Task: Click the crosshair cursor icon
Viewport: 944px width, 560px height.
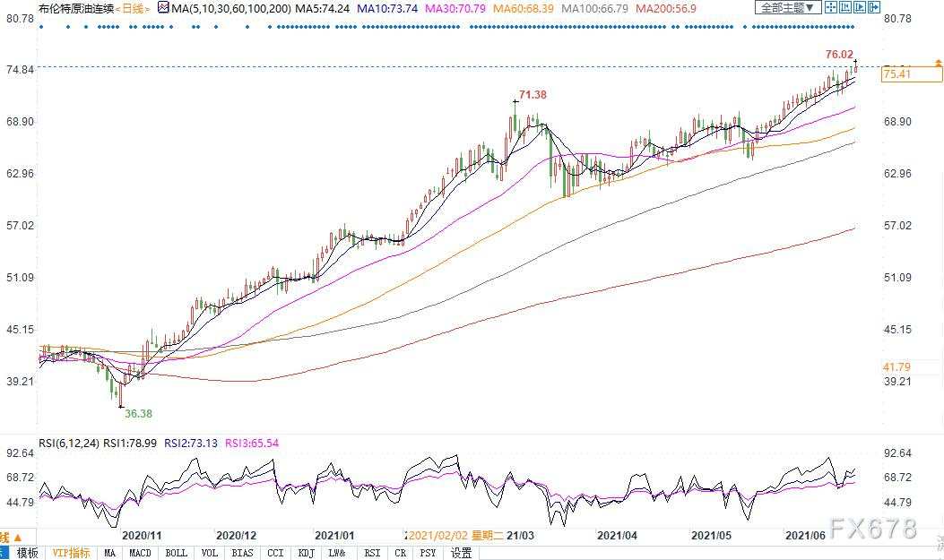Action: pyautogui.click(x=831, y=7)
